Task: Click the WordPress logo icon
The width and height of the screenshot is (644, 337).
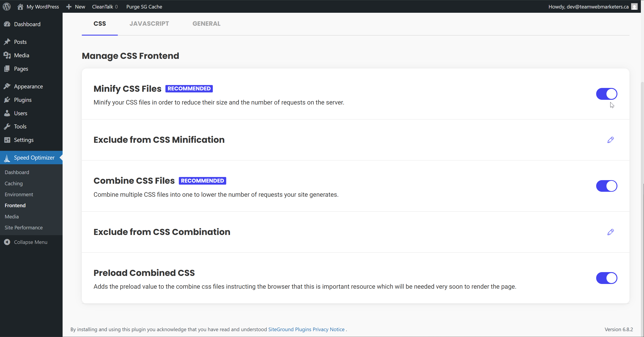Action: click(7, 6)
